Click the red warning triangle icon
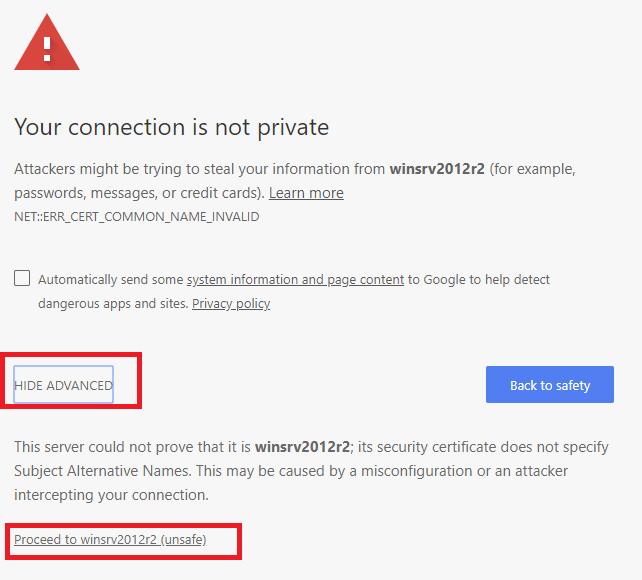Screen dimensions: 642x580 point(47,44)
